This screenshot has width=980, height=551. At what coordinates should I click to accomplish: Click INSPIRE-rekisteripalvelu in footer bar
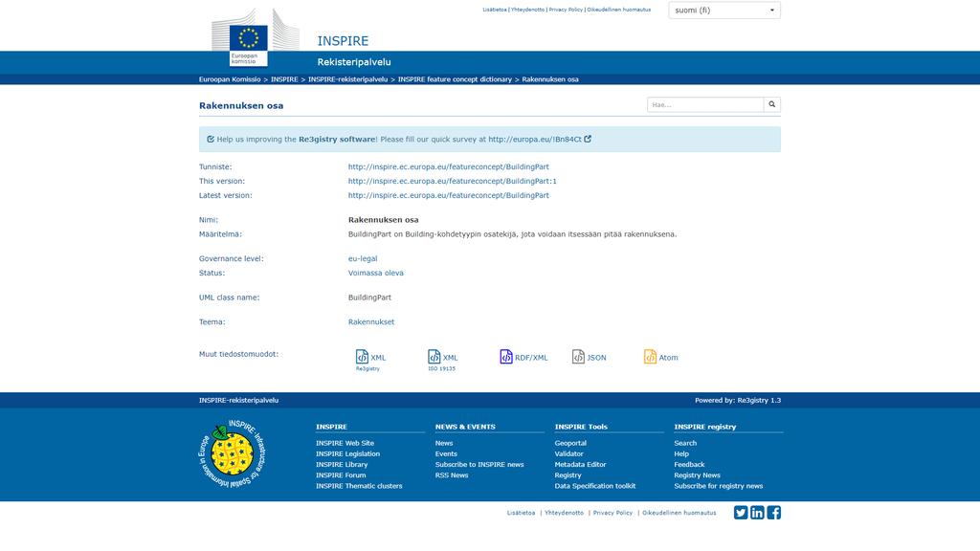(x=238, y=401)
